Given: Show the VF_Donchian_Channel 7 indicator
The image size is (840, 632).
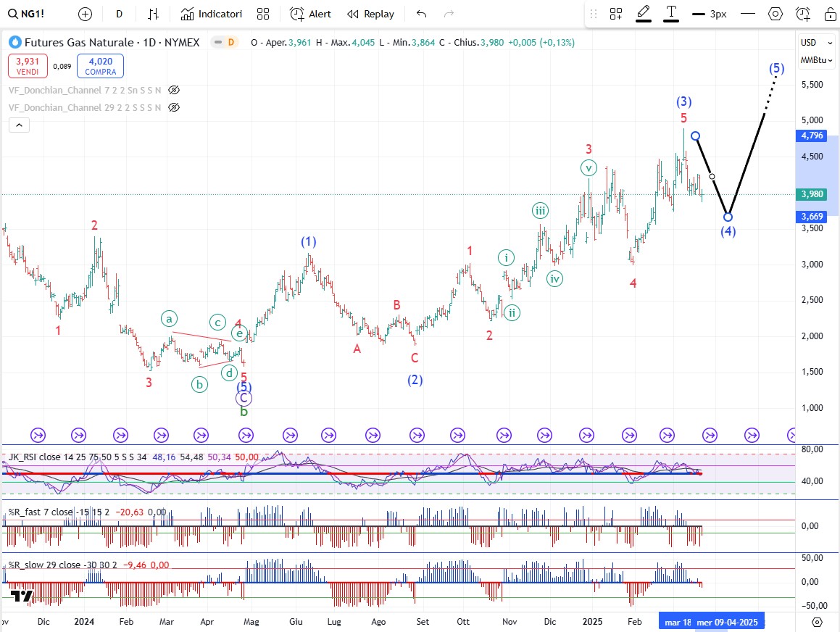Looking at the screenshot, I should (174, 90).
